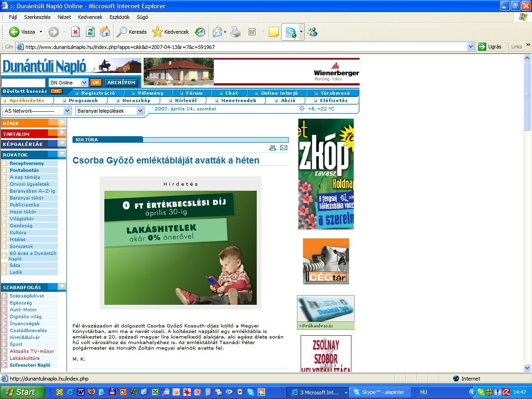Viewport: 532px width, 399px height.
Task: Open the Apróhirdetés link
Action: (x=27, y=100)
